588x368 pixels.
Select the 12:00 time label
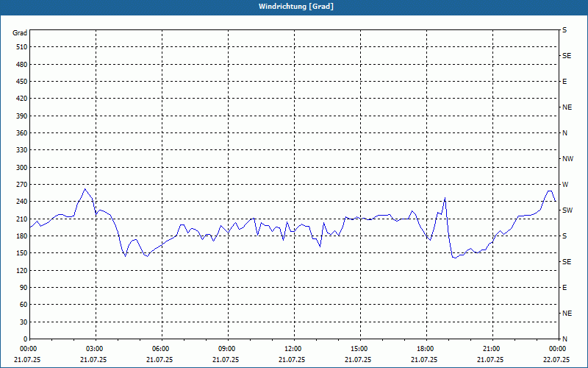tap(294, 349)
